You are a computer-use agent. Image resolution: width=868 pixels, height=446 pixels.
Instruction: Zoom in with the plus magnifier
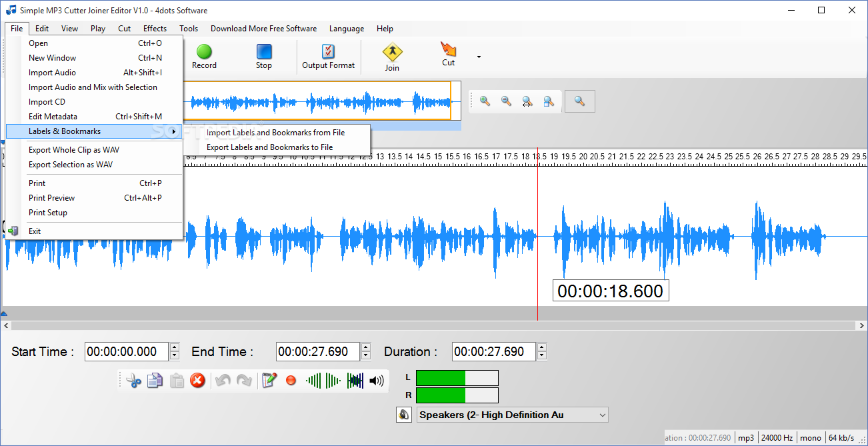point(485,101)
